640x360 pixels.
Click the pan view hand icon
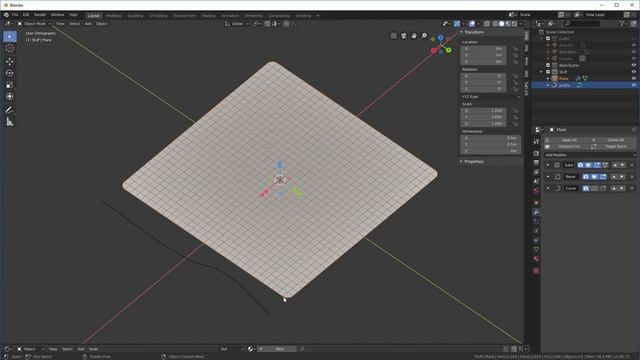[x=414, y=36]
